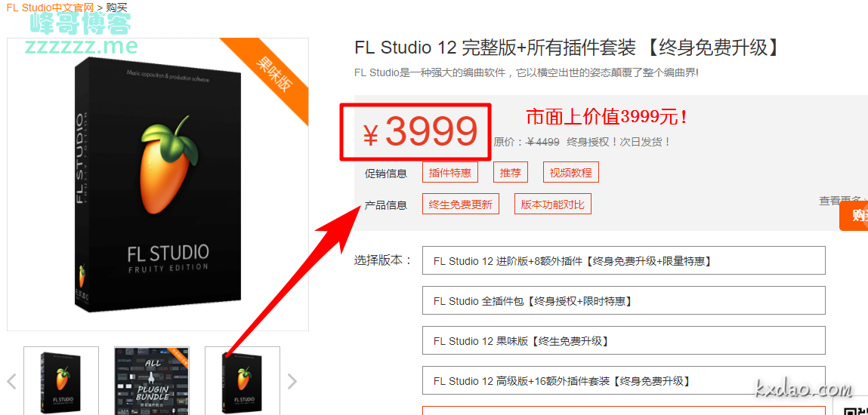Open the 推荐 promotion tag
Viewport: 868px width, 415px height.
511,172
